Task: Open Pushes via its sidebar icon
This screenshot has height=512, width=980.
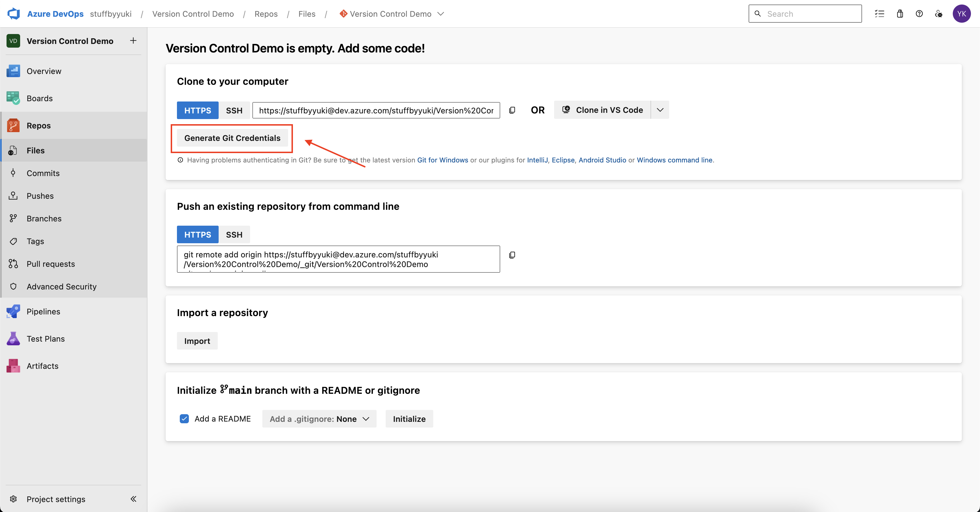Action: (x=13, y=196)
